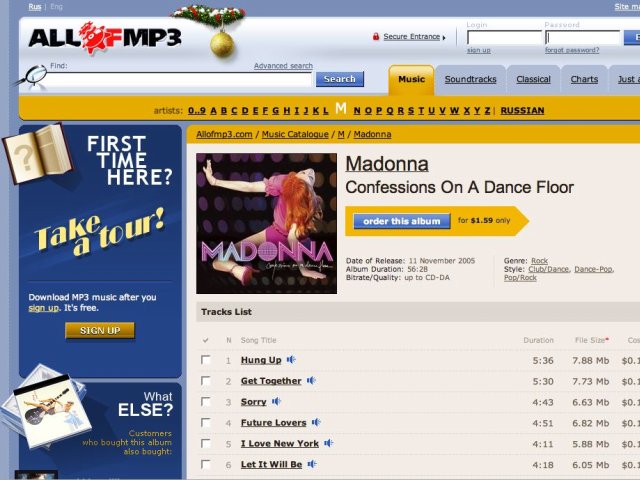Play the Hung Up preview speaker icon

[x=291, y=360]
